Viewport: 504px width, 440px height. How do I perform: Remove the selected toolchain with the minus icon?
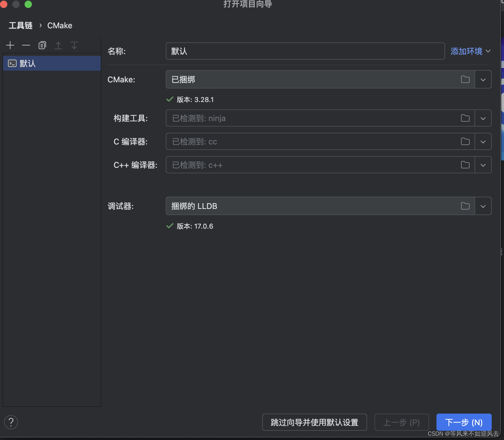[26, 45]
